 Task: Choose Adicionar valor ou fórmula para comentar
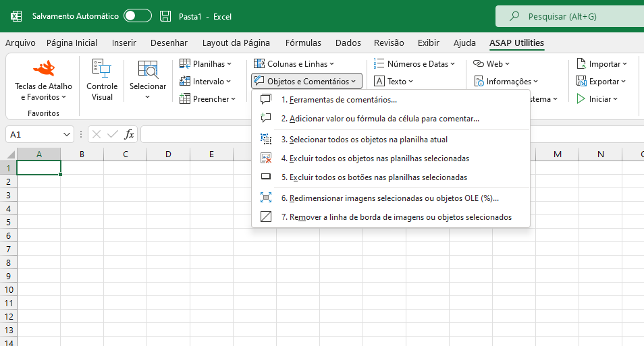tap(391, 119)
